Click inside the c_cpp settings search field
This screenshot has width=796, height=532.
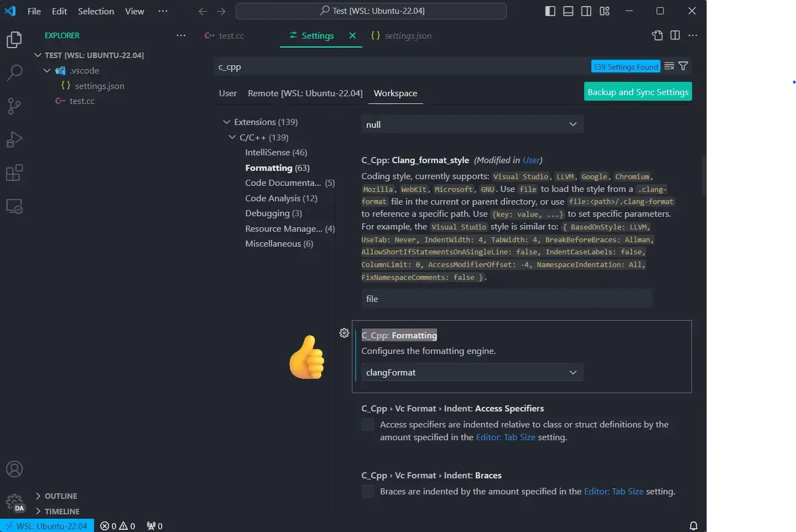click(x=387, y=66)
